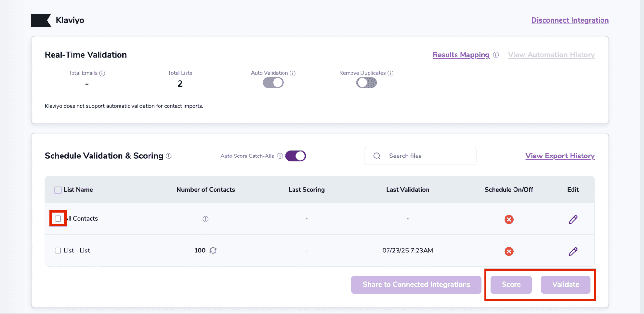The height and width of the screenshot is (314, 644).
Task: Click the info icon beside Auto Validation
Action: (x=293, y=73)
